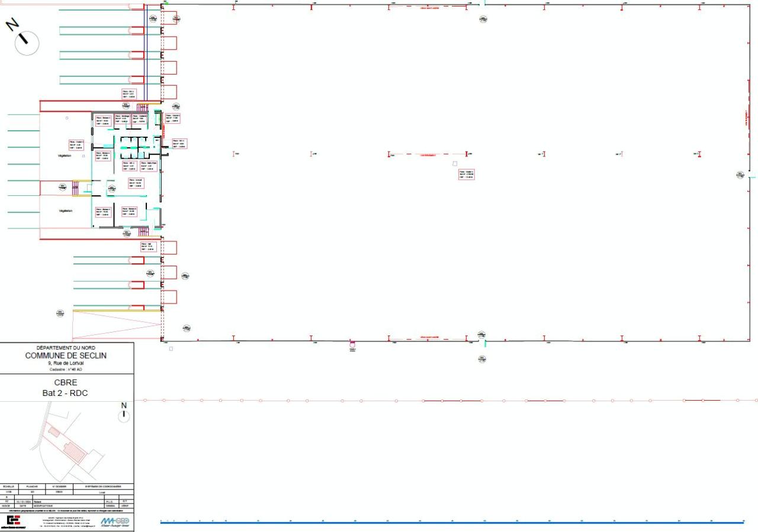Click the "9, Rue de Lorival" address line

click(x=66, y=363)
